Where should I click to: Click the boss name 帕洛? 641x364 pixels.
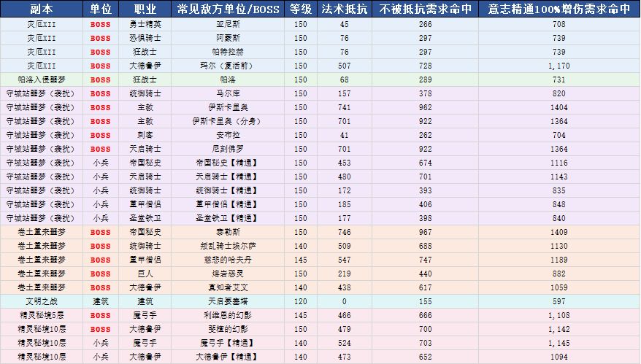pyautogui.click(x=228, y=80)
